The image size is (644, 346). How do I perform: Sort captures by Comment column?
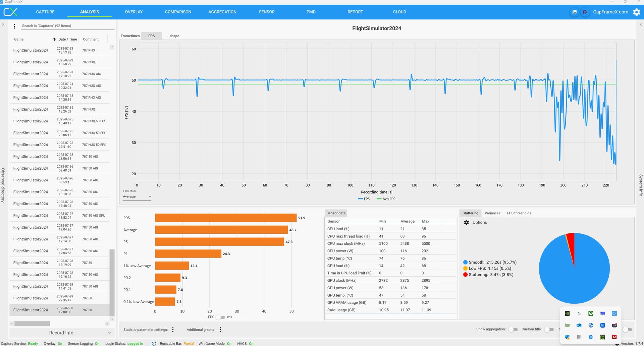coord(91,39)
